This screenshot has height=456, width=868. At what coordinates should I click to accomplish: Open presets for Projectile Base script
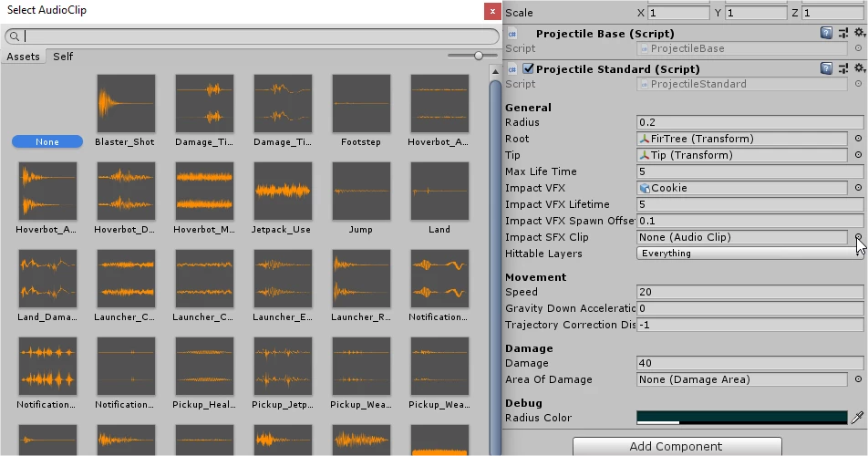843,33
